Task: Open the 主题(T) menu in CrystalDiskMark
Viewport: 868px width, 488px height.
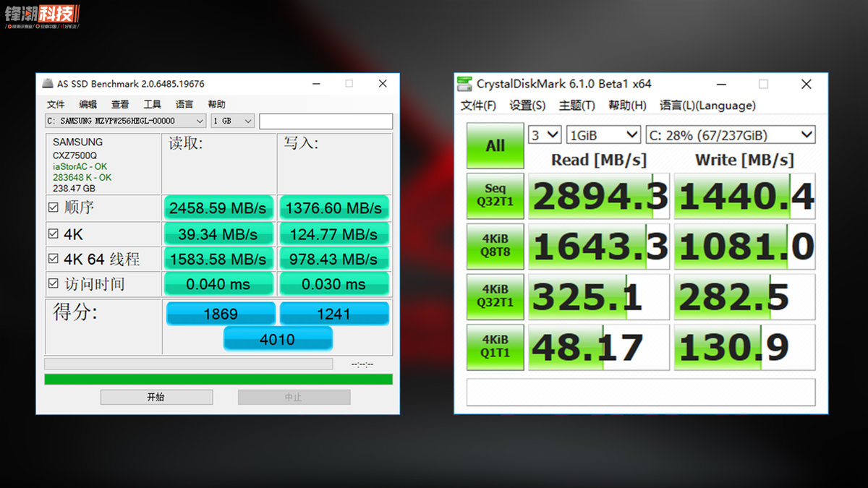Action: tap(576, 106)
